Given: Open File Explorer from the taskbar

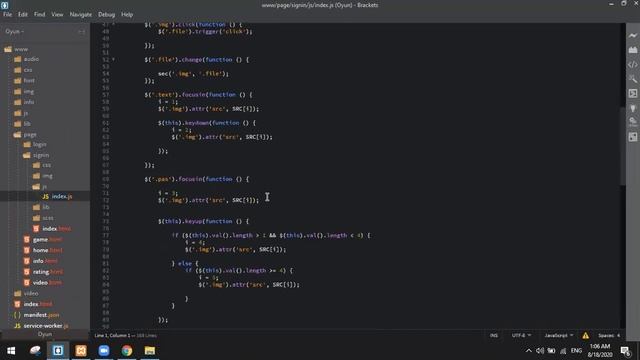Looking at the screenshot, I should point(150,351).
